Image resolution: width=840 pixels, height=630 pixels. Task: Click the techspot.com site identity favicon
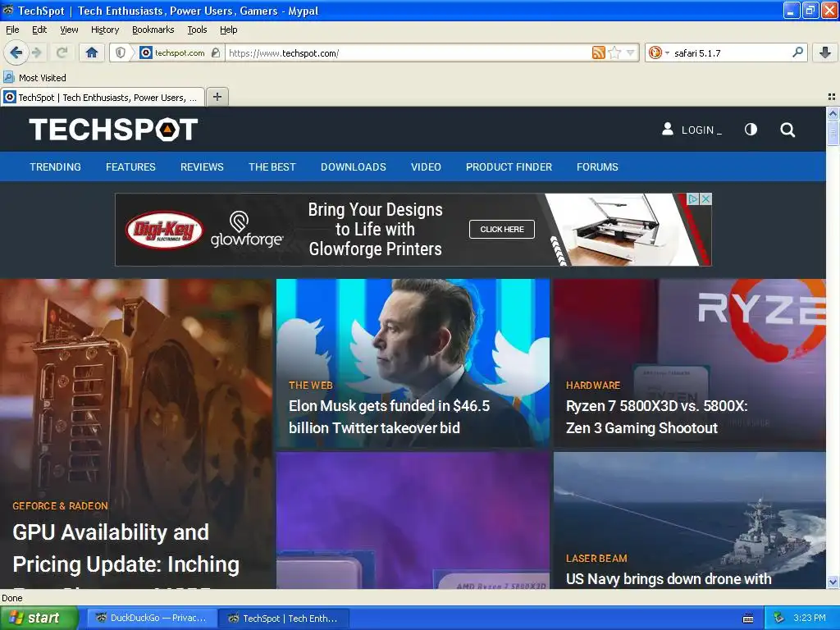(x=146, y=52)
